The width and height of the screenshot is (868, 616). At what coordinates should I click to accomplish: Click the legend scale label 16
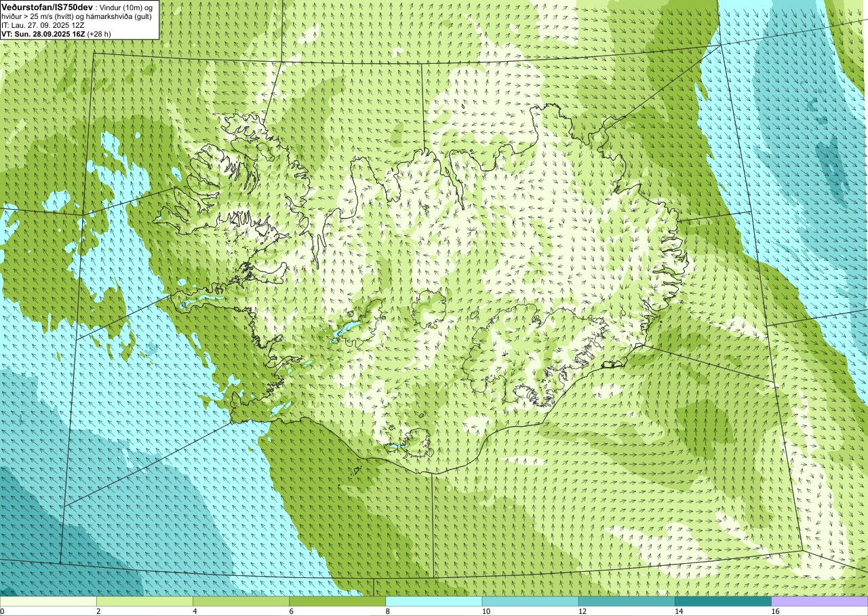775,611
